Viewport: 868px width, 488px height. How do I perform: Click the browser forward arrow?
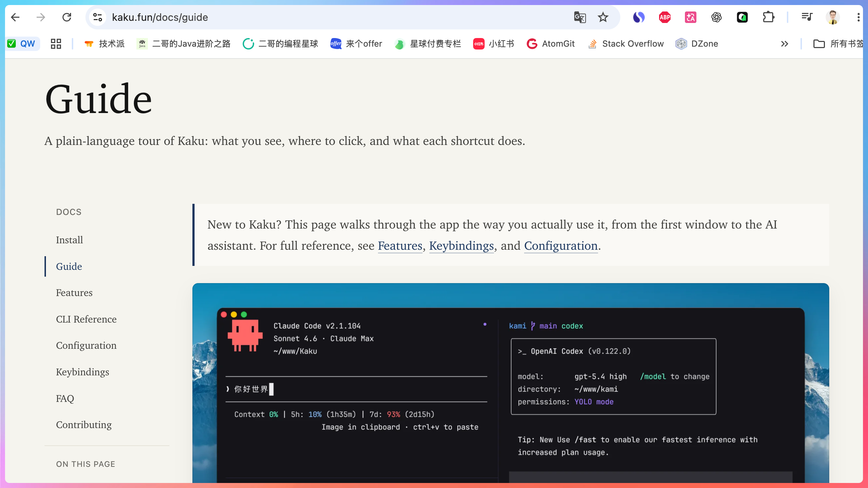[41, 17]
